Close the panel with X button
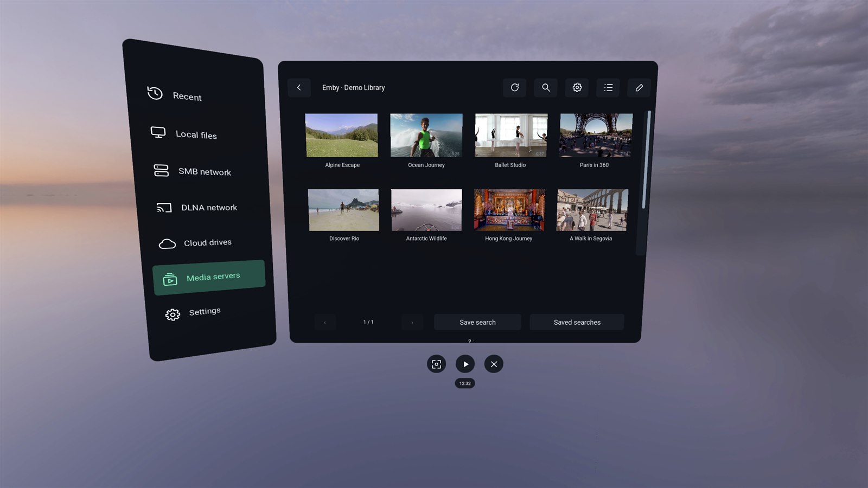 pos(494,364)
